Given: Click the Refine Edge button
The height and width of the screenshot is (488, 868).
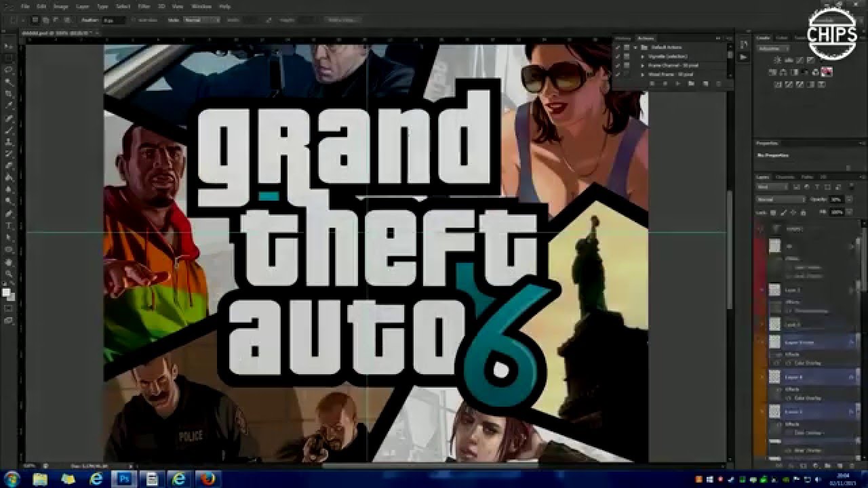Looking at the screenshot, I should point(342,20).
